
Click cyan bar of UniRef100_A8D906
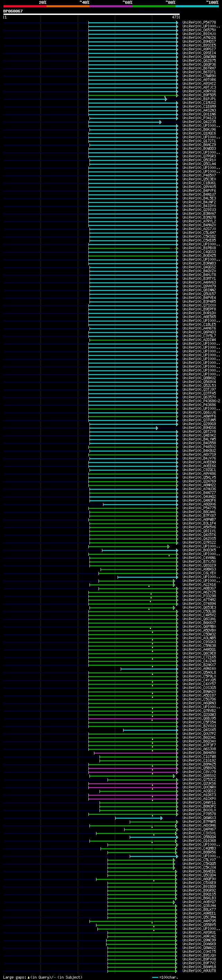pos(140,504)
